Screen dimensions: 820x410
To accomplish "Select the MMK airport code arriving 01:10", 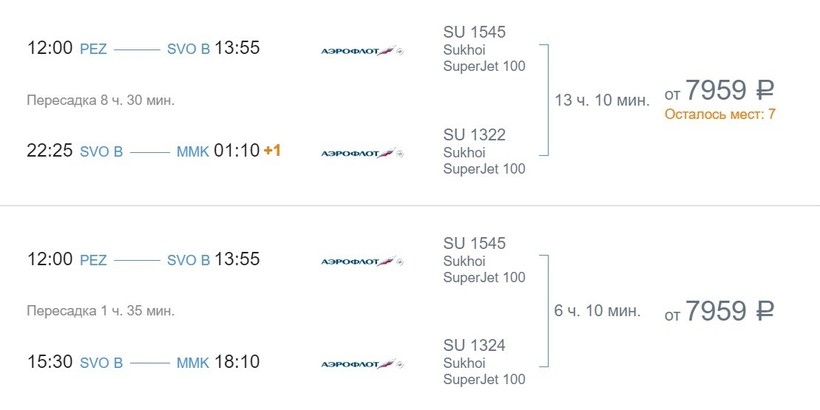I will 193,152.
